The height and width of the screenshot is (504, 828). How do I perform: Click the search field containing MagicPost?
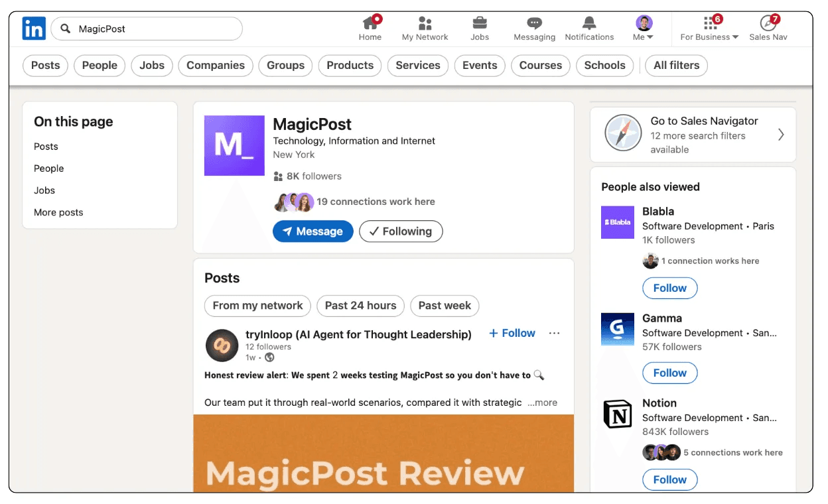coord(147,29)
